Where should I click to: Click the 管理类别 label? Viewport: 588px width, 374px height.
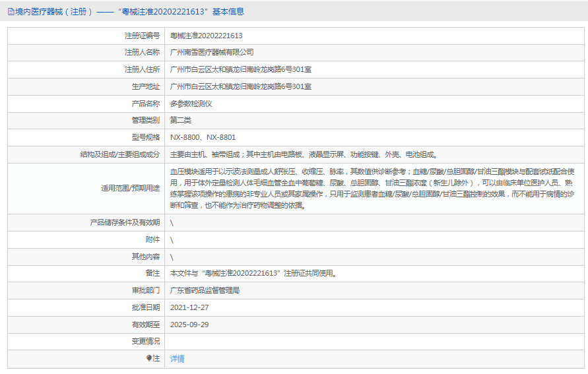(x=146, y=120)
